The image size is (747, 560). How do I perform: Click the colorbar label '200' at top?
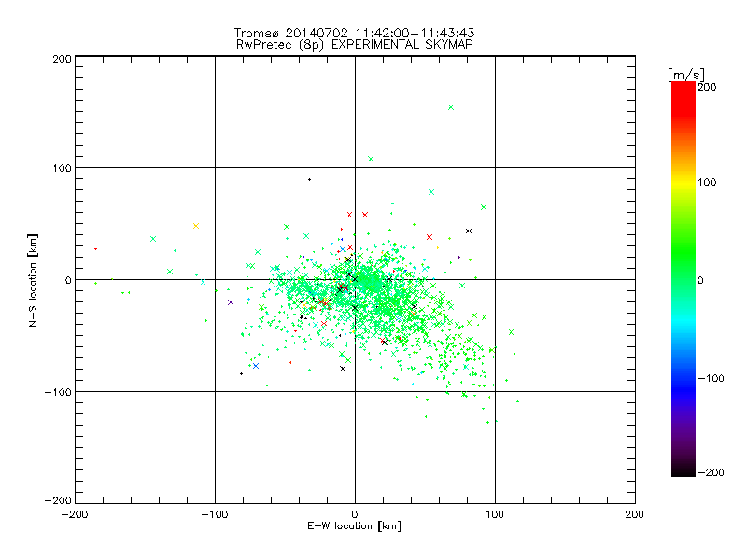tap(707, 87)
